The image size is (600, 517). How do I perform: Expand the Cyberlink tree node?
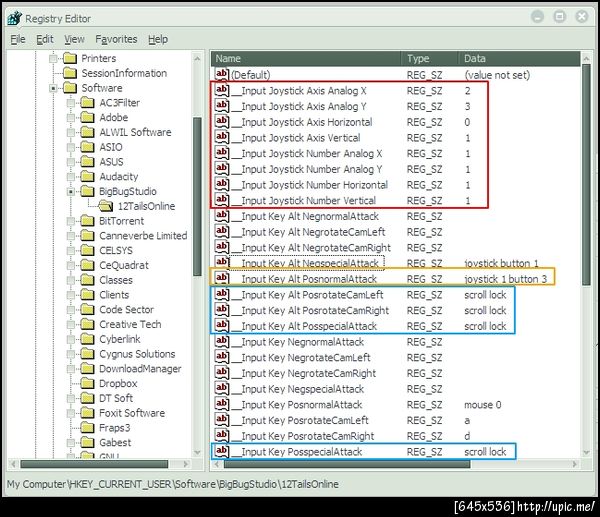point(71,339)
